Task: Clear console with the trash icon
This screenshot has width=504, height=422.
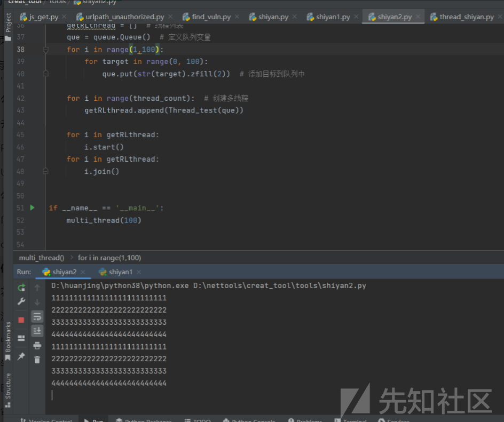Action: click(x=37, y=360)
